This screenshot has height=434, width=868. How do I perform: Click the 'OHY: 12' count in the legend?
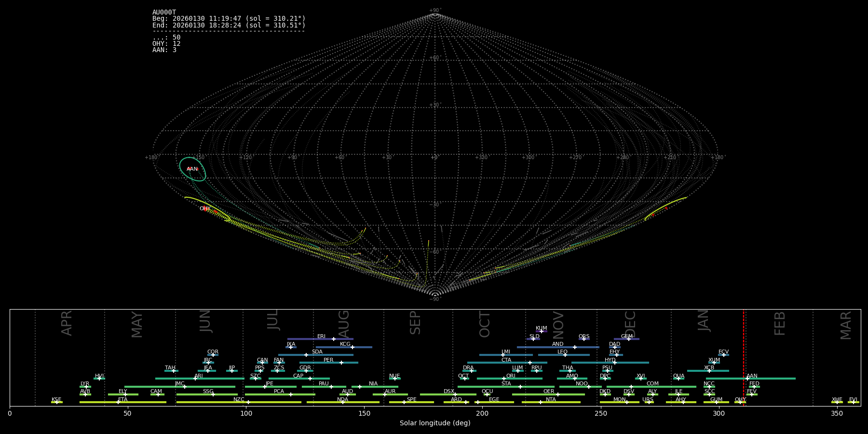tap(166, 44)
